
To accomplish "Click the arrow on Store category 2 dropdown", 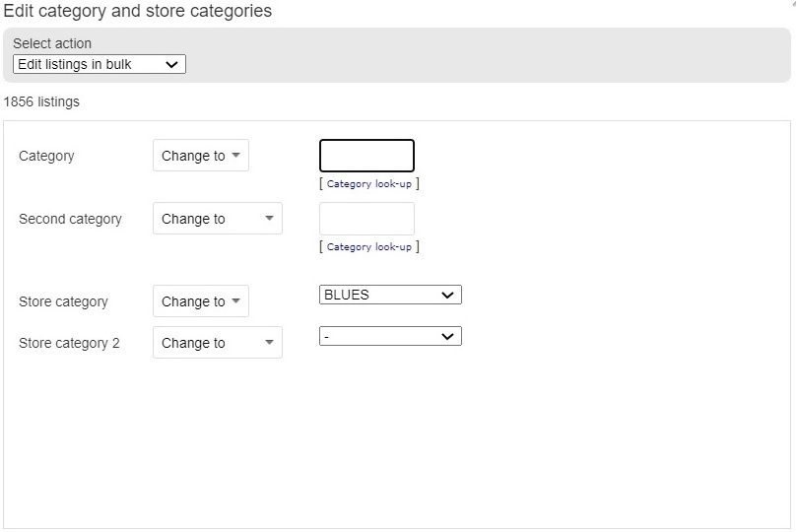I will (269, 342).
